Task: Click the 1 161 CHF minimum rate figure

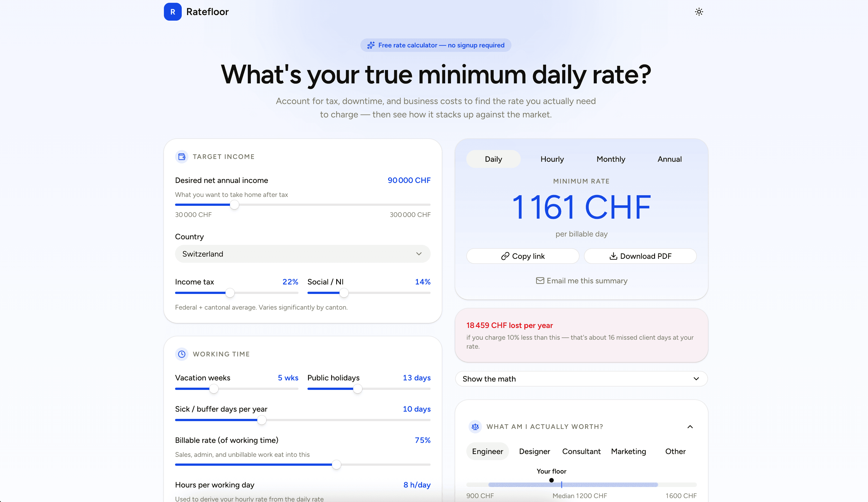Action: coord(581,207)
